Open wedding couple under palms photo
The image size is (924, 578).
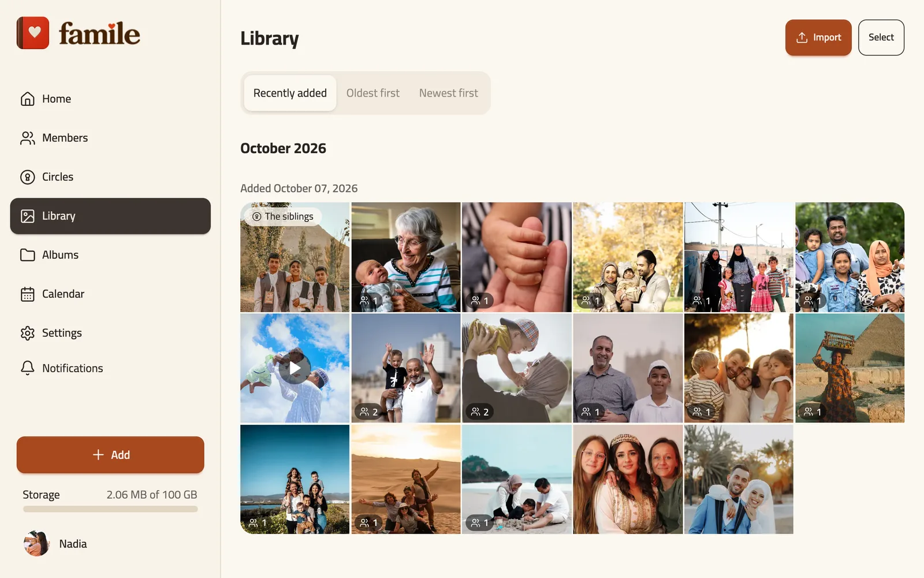(739, 479)
